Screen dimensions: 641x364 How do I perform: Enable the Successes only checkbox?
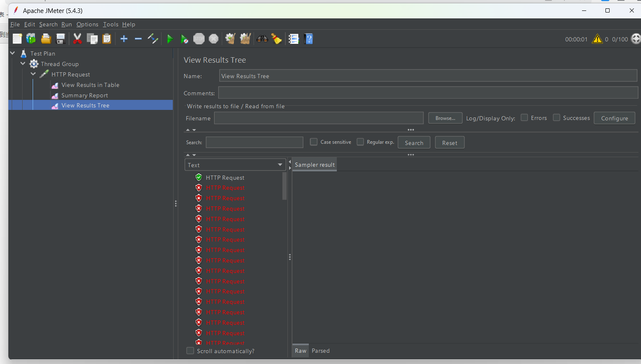pos(556,117)
